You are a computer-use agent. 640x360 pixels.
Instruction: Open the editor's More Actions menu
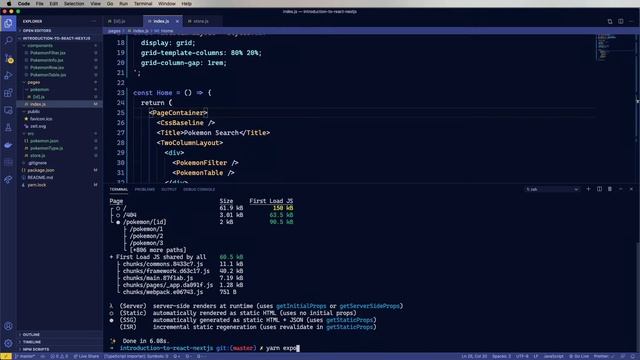click(x=631, y=21)
